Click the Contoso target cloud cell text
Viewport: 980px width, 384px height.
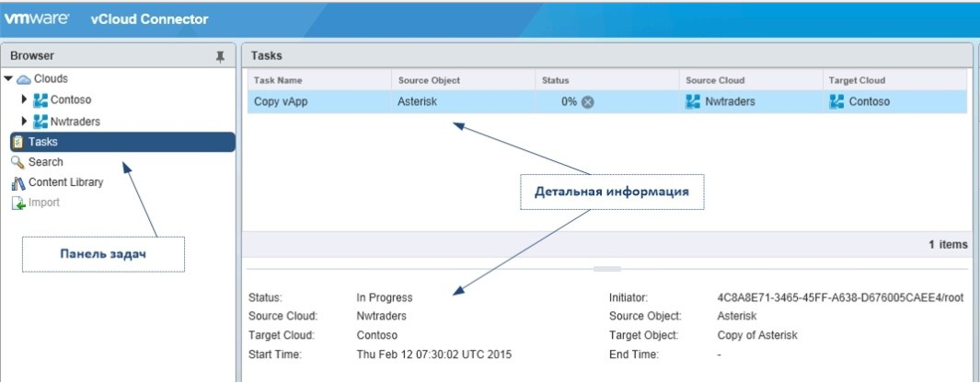tap(870, 102)
